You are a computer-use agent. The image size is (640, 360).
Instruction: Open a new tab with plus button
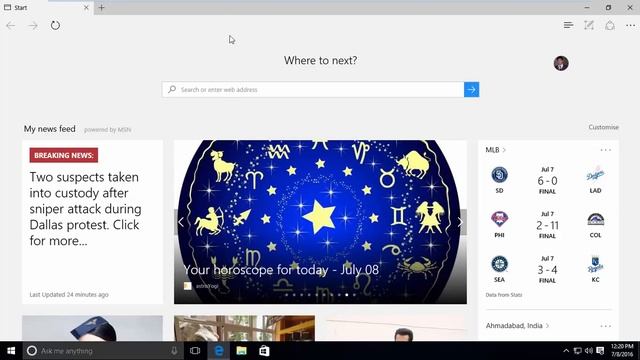pyautogui.click(x=102, y=7)
